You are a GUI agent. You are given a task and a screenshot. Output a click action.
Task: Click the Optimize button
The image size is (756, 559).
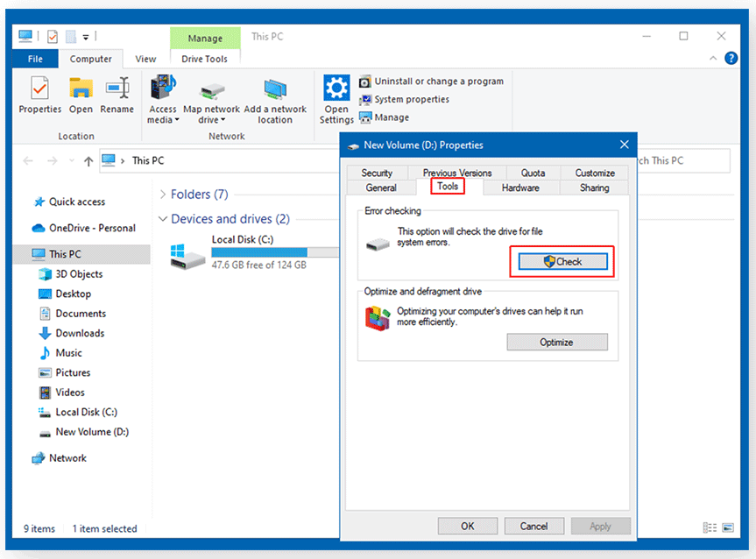click(556, 343)
